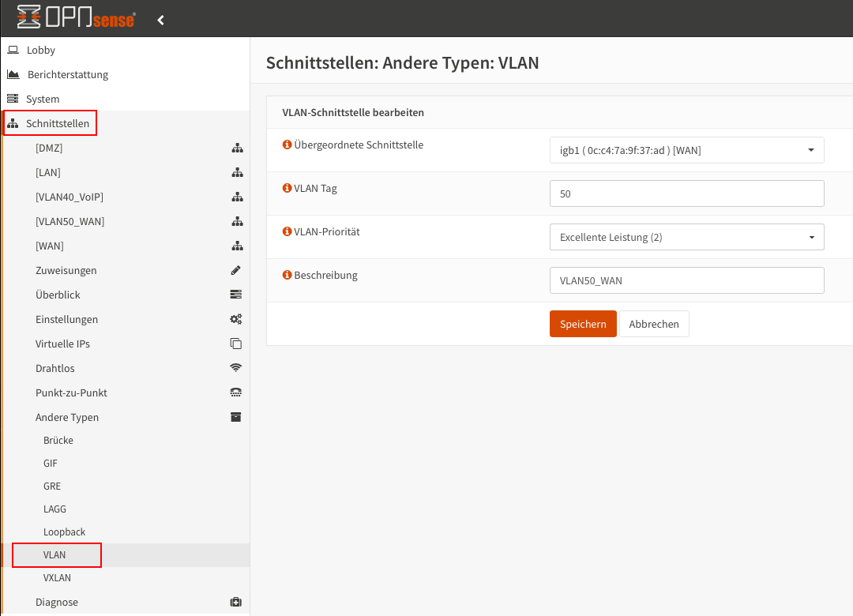This screenshot has width=853, height=616.
Task: Expand the System menu section
Action: pos(43,99)
